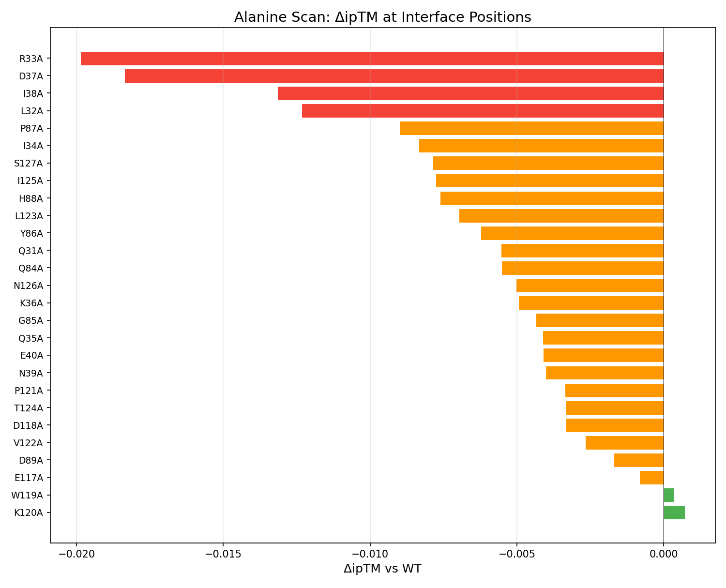Click the D37A red bar

[x=394, y=76]
